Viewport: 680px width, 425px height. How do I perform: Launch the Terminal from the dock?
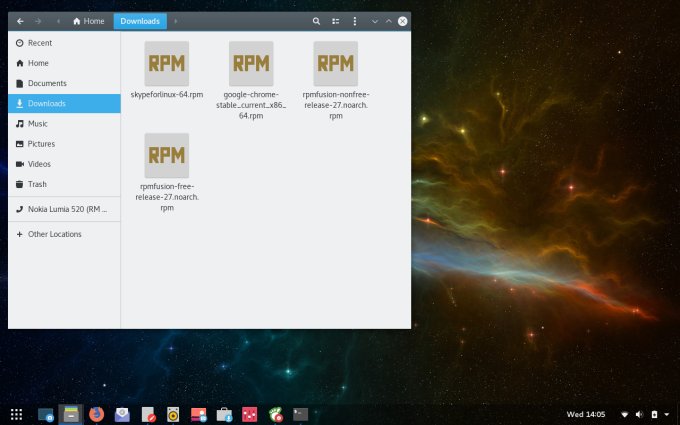tap(301, 415)
